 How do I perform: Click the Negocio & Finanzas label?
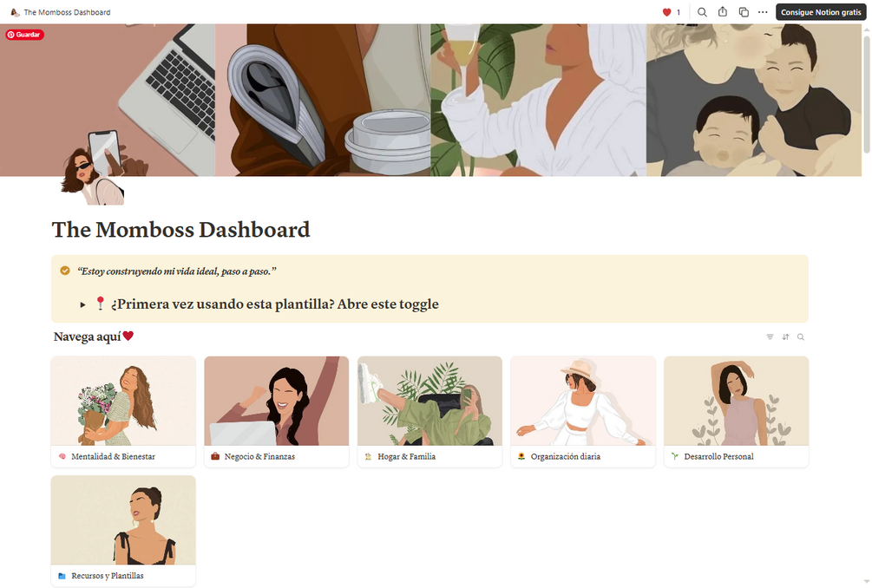pos(259,456)
